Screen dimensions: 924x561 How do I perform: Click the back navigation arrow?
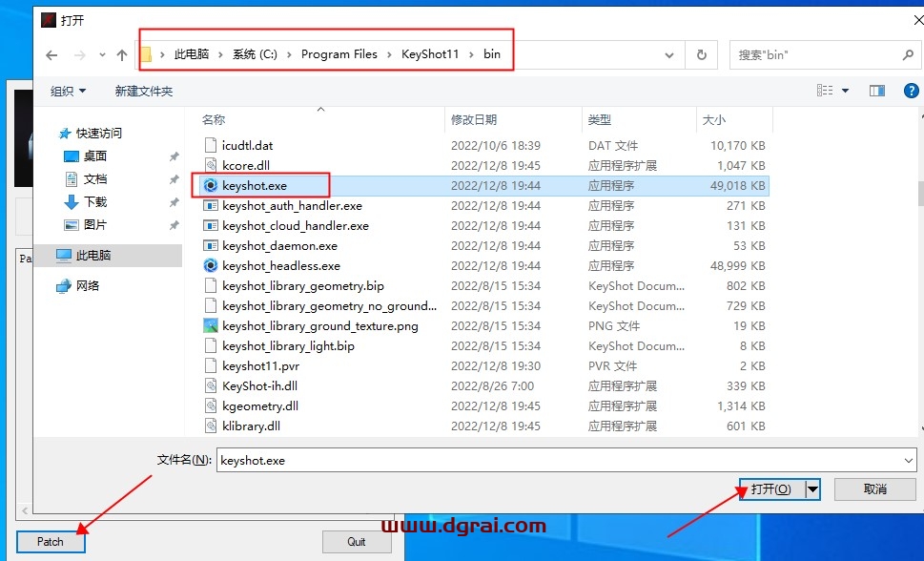tap(51, 54)
